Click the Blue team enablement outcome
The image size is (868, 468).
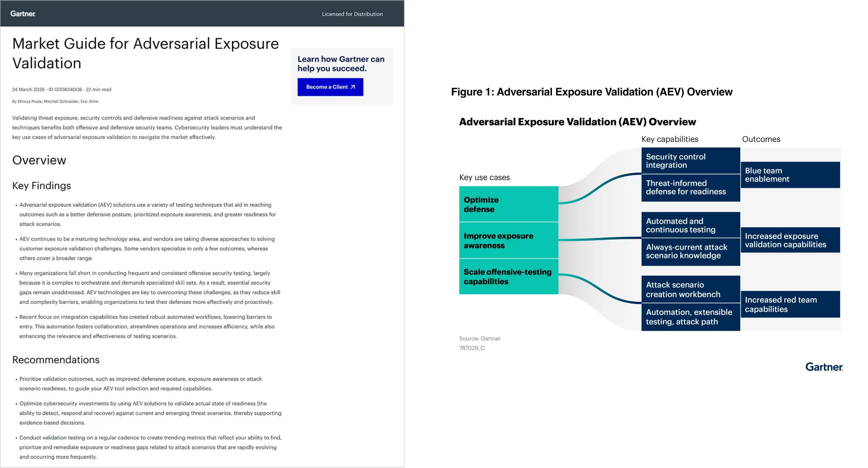[x=790, y=175]
